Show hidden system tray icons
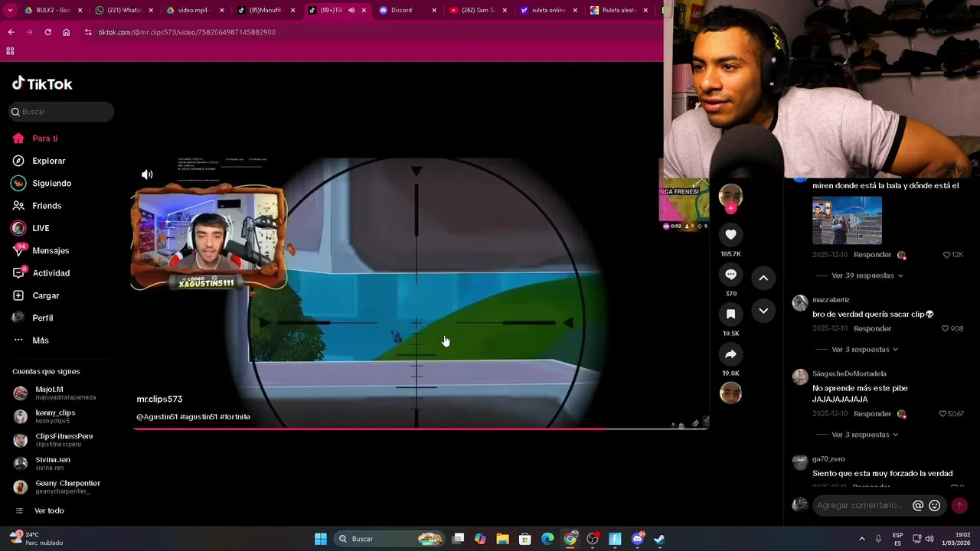 (x=861, y=539)
